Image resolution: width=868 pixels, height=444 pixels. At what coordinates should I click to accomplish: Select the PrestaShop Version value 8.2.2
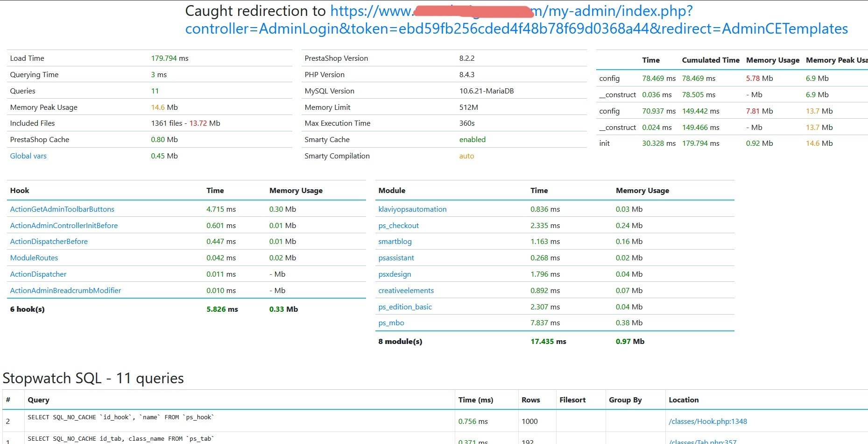[467, 58]
